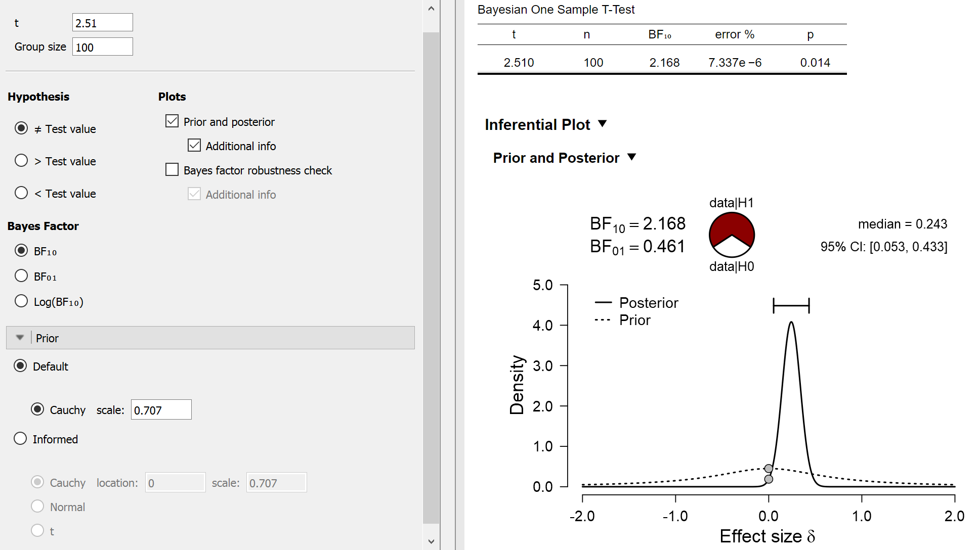
Task: Select the < Test value hypothesis
Action: 21,193
